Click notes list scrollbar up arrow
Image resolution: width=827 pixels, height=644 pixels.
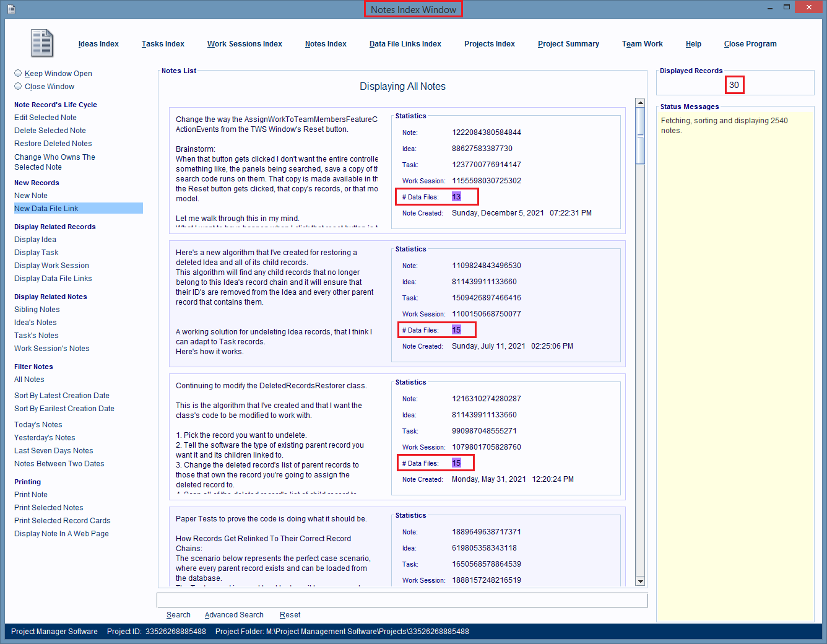point(641,103)
